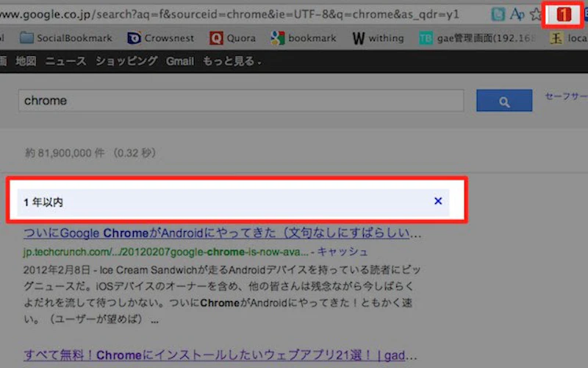The height and width of the screenshot is (368, 588).
Task: Open the Google "bookmark" shortcut
Action: [304, 38]
